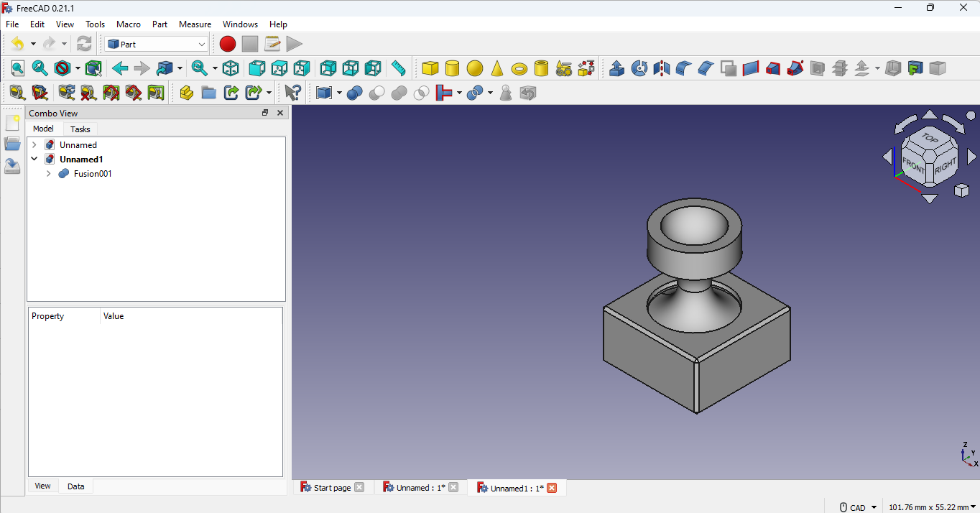Toggle all measurements visibility
This screenshot has width=980, height=513.
click(x=111, y=93)
